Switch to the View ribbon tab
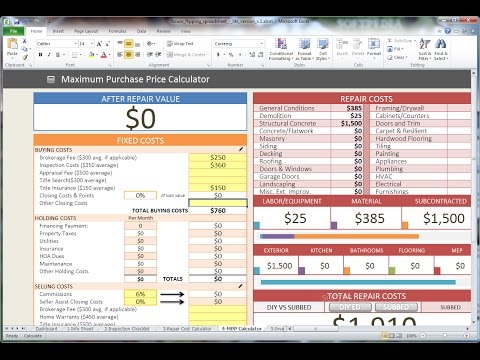Image resolution: width=480 pixels, height=360 pixels. [186, 31]
